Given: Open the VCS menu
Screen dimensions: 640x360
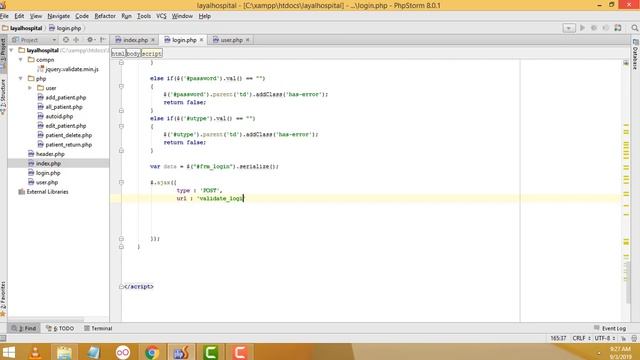Looking at the screenshot, I should tap(161, 16).
